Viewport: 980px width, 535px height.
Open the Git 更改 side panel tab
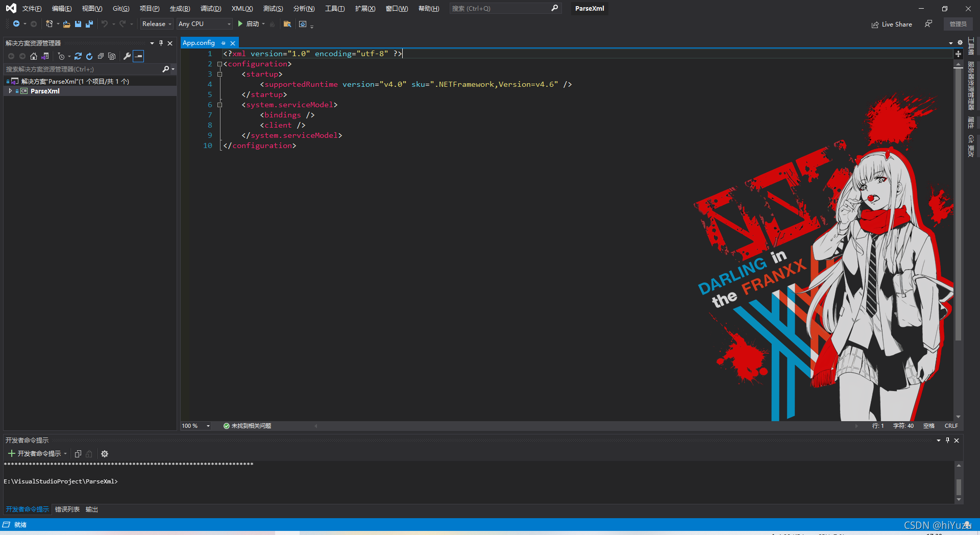pos(971,147)
